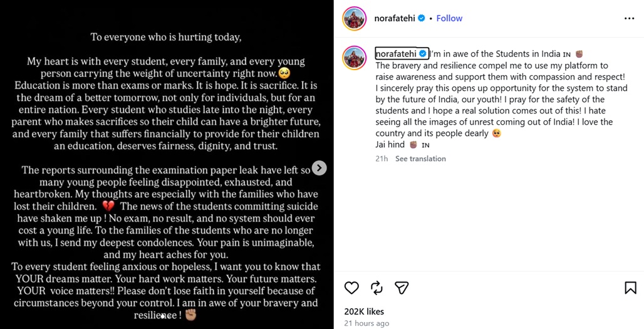Like the post with the heart icon
The height and width of the screenshot is (329, 644).
[x=351, y=288]
